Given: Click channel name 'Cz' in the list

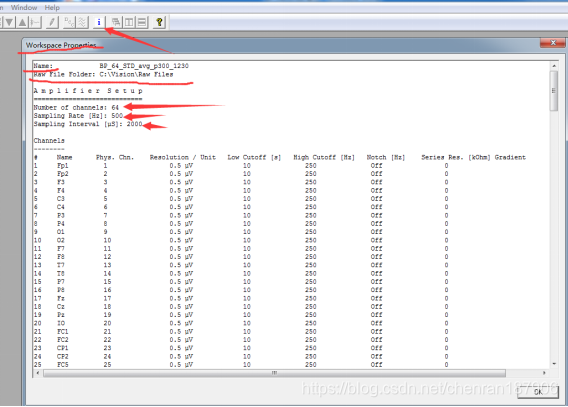Looking at the screenshot, I should (60, 307).
